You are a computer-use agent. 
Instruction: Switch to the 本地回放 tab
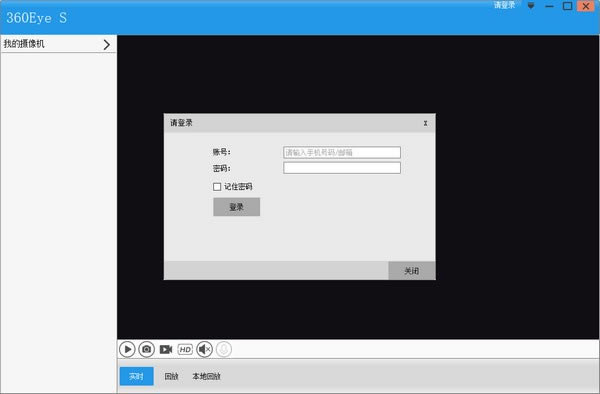click(206, 376)
